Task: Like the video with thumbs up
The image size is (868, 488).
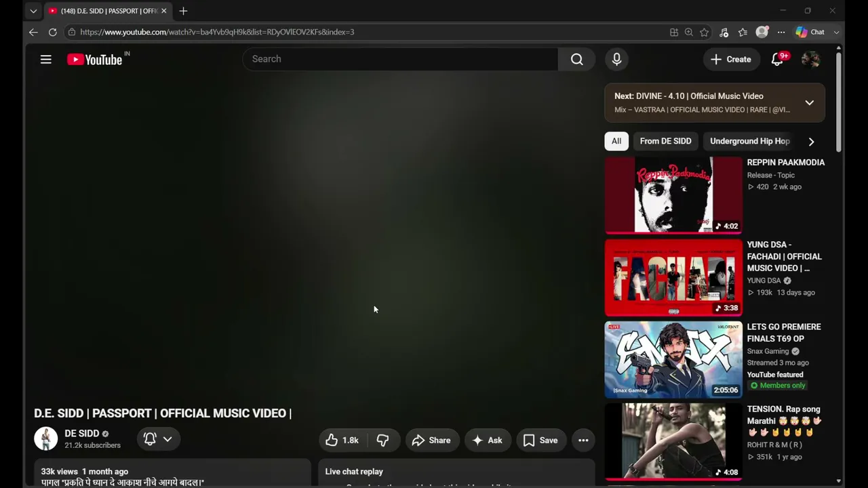Action: pyautogui.click(x=342, y=441)
